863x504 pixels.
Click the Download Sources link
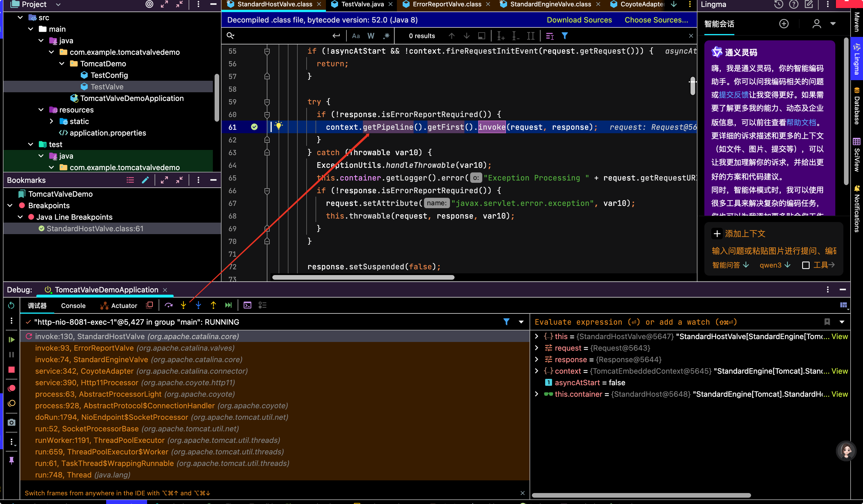[x=579, y=20]
